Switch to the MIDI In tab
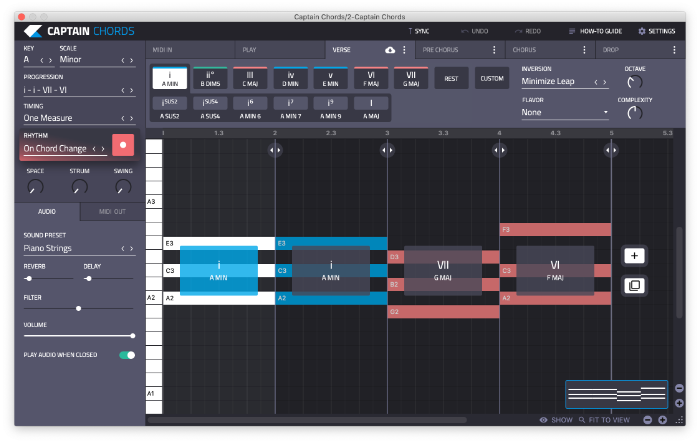Image resolution: width=700 pixels, height=443 pixels. point(190,50)
